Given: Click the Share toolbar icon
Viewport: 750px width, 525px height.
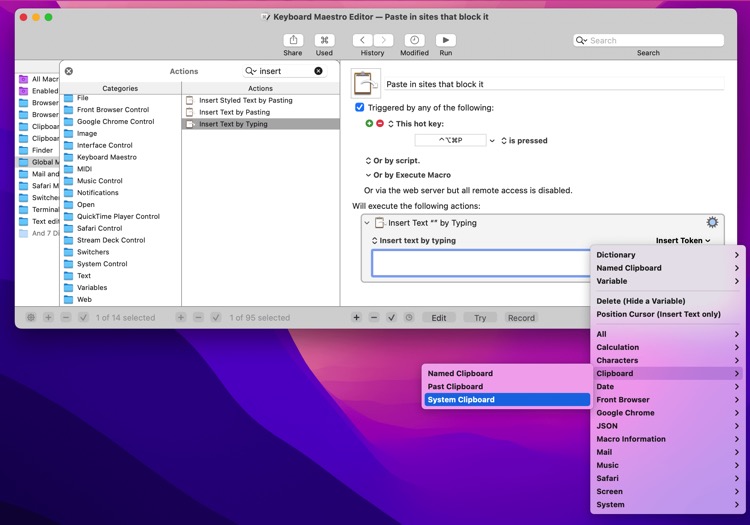Looking at the screenshot, I should point(293,40).
